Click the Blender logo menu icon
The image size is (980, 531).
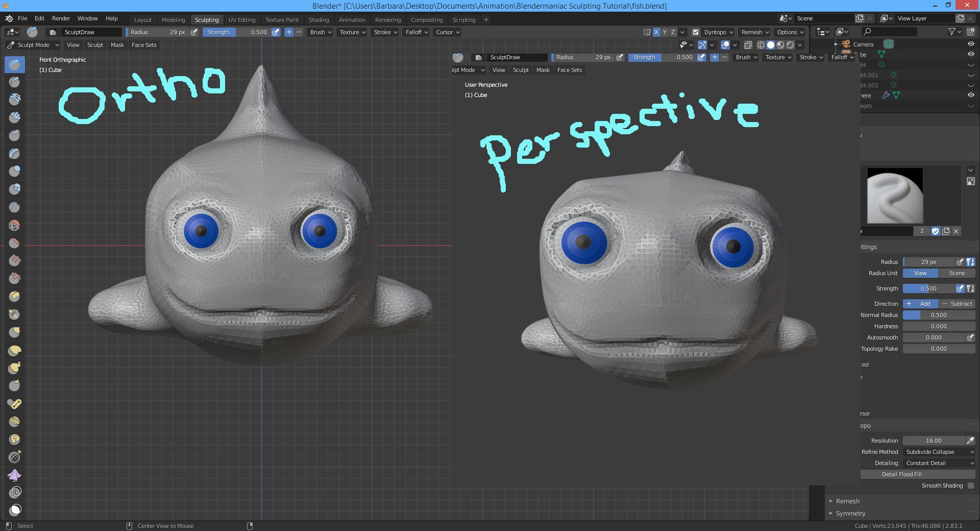tap(9, 18)
